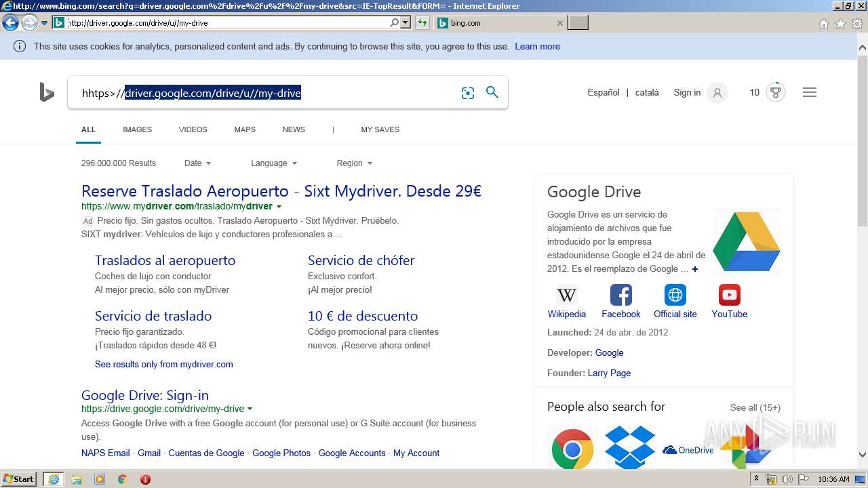This screenshot has width=868, height=488.
Task: Expand the Language filter dropdown
Action: [x=274, y=163]
